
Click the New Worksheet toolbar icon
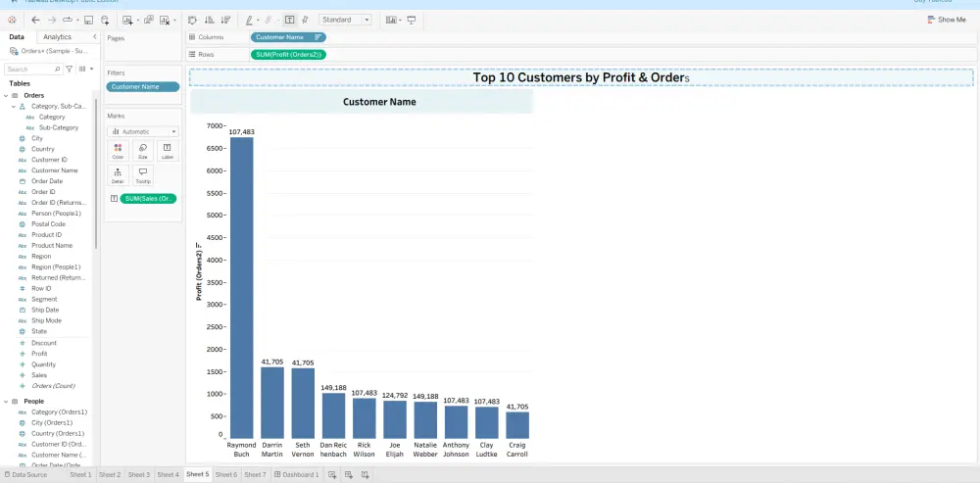pyautogui.click(x=127, y=20)
